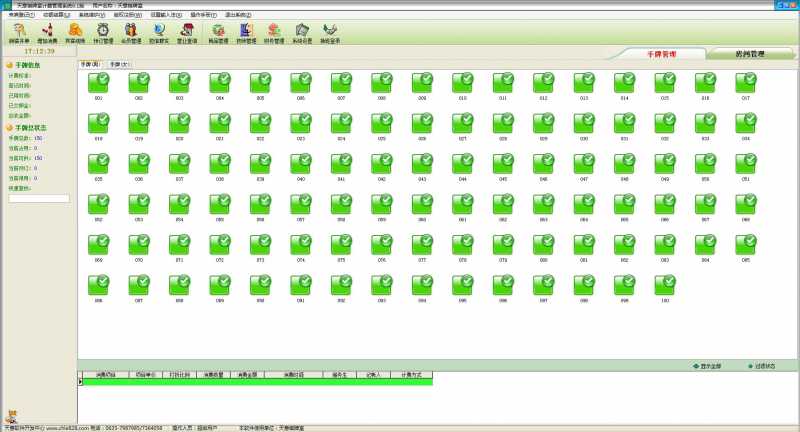800x432 pixels.
Task: Open the 系统维护 menu
Action: click(x=92, y=15)
